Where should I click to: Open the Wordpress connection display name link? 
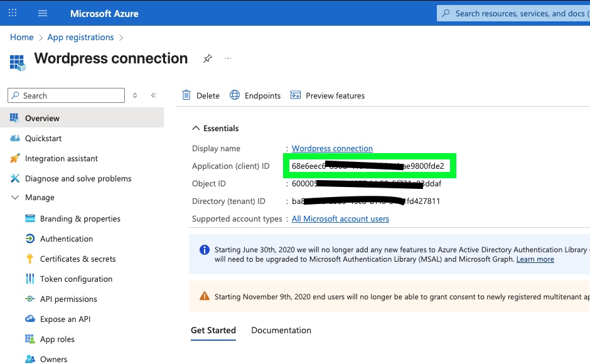[x=332, y=149]
